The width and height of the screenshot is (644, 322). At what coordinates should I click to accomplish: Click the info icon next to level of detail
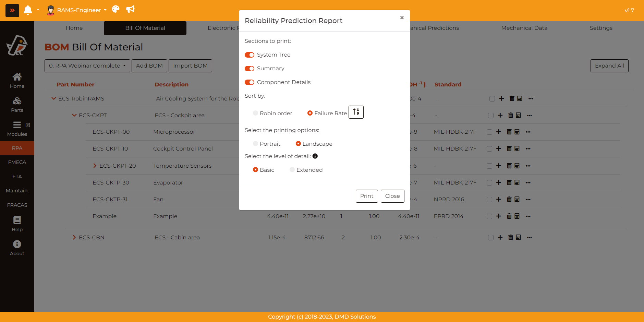(x=315, y=156)
